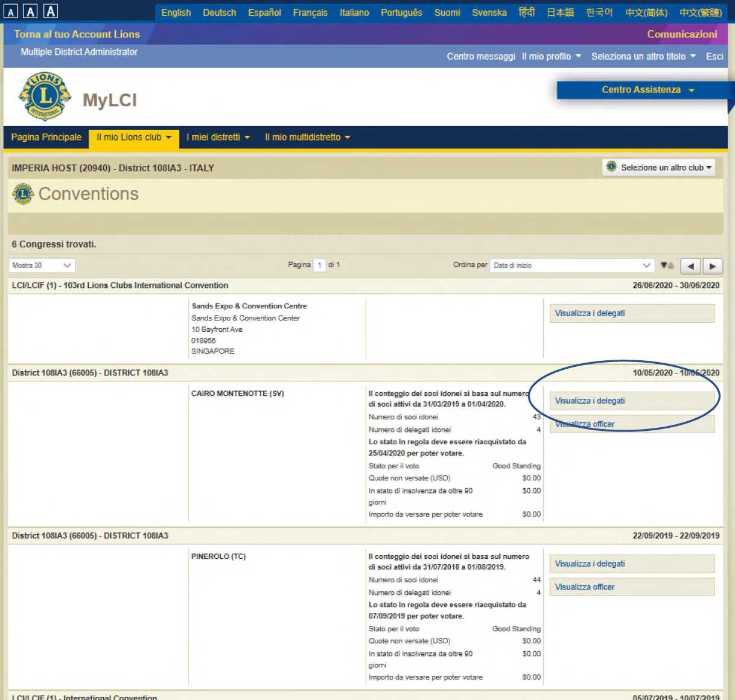
Task: Switch language to Simplified Chinese 中文(简体)
Action: (x=646, y=13)
